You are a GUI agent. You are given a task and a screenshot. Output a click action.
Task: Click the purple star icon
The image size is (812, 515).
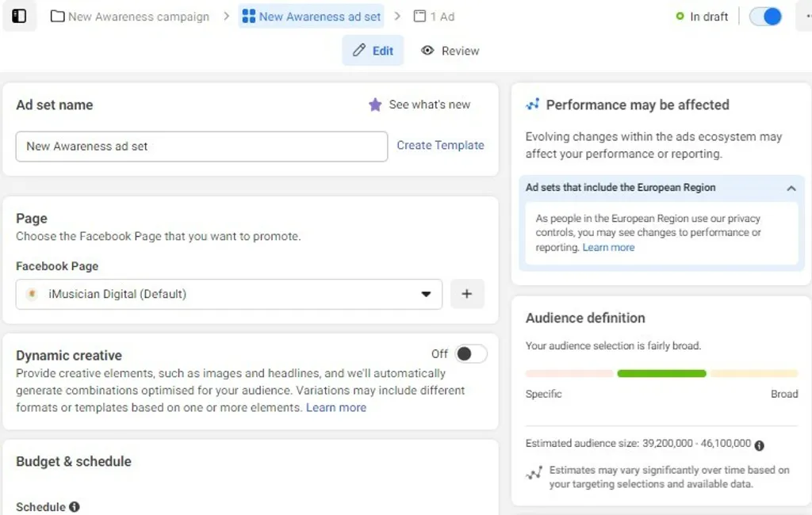pos(375,105)
